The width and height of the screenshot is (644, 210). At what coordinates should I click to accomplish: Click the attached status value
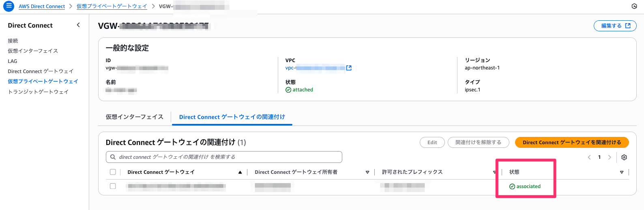coord(299,90)
